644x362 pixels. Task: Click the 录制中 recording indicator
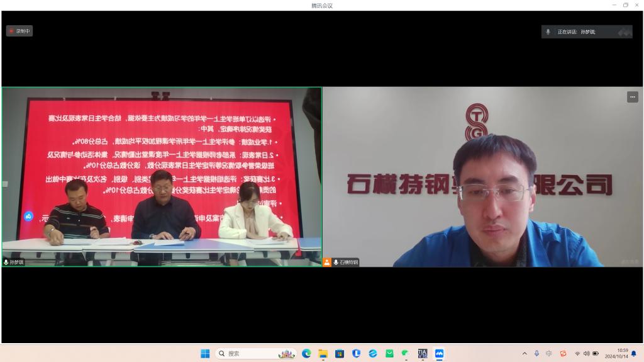click(19, 31)
